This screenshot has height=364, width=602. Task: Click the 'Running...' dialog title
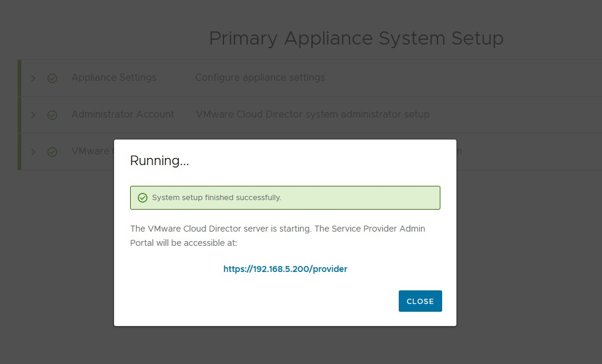point(159,160)
